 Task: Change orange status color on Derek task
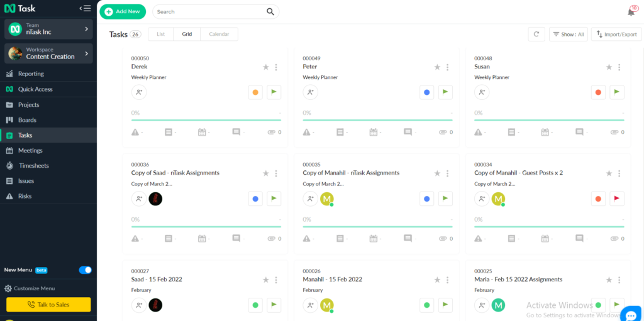(255, 92)
